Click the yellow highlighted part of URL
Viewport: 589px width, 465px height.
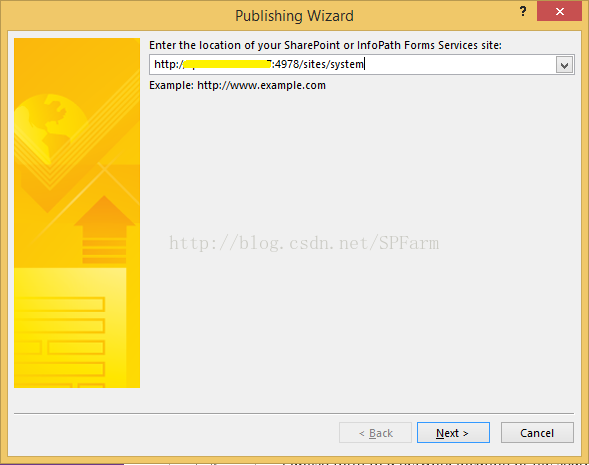click(x=227, y=64)
